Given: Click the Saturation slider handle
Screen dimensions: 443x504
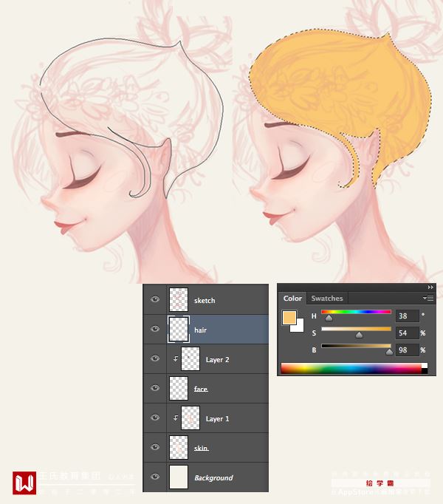Looking at the screenshot, I should pyautogui.click(x=359, y=336).
